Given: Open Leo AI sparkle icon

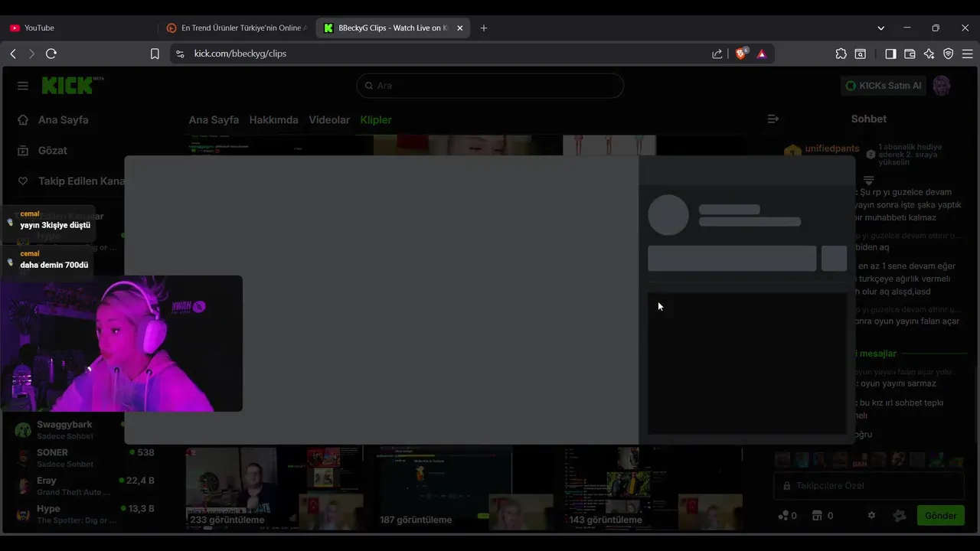Looking at the screenshot, I should (x=929, y=54).
